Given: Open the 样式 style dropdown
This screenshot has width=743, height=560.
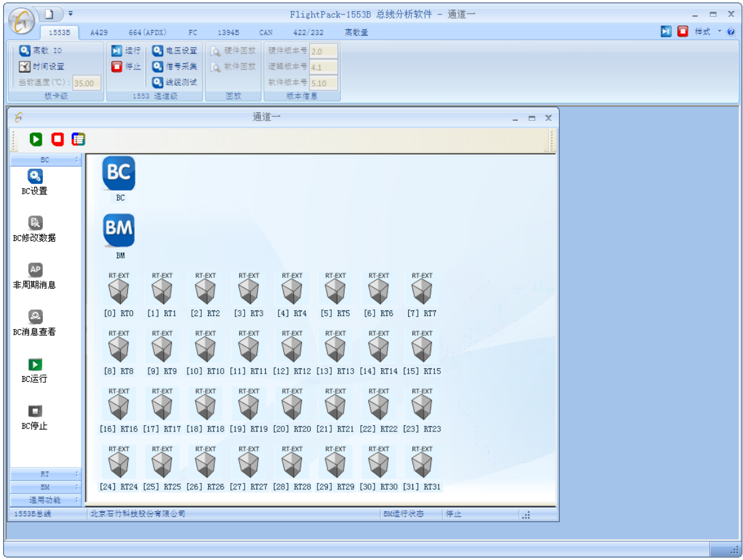Looking at the screenshot, I should click(707, 32).
